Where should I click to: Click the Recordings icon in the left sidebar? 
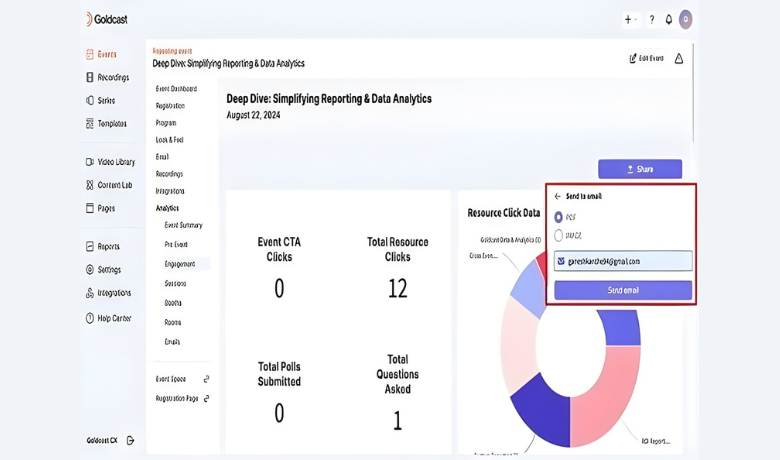click(90, 78)
